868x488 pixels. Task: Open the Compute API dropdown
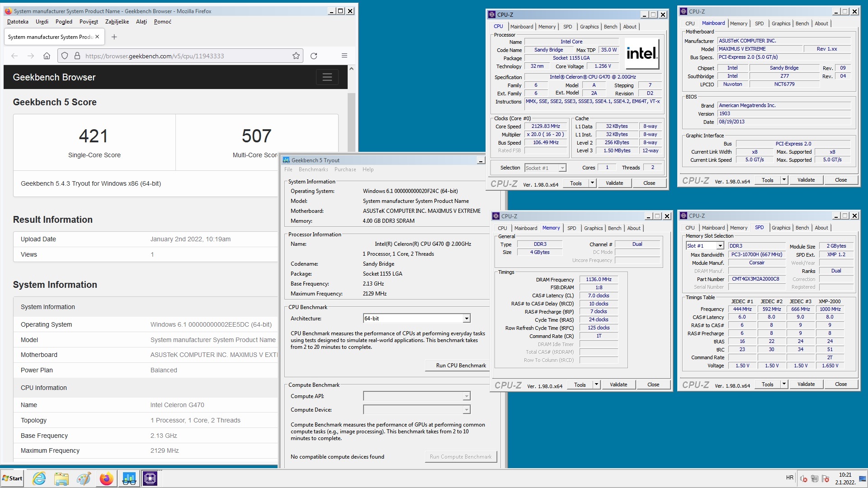click(x=466, y=396)
